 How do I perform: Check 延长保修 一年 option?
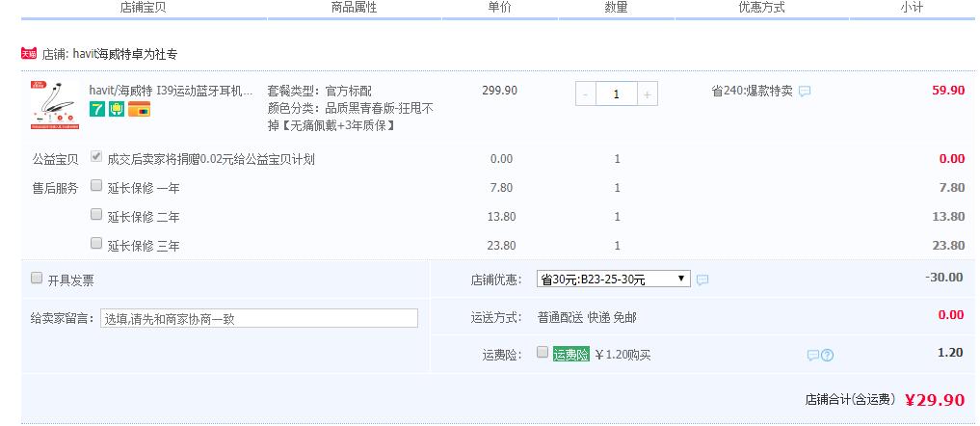pyautogui.click(x=96, y=185)
